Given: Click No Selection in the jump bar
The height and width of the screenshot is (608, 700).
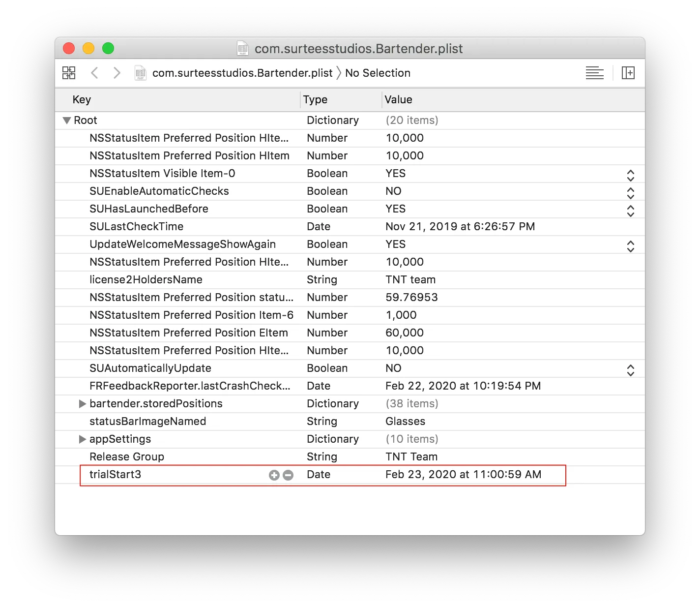Looking at the screenshot, I should 378,73.
